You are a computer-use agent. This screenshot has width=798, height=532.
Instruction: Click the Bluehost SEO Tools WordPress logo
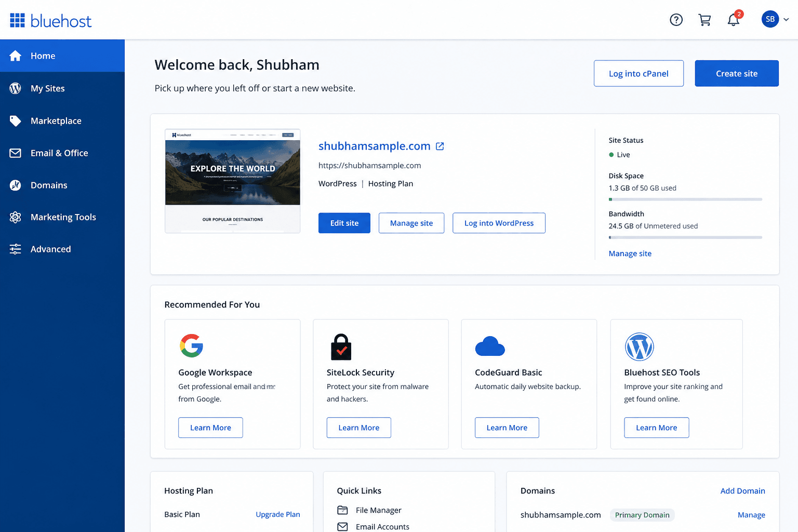639,347
